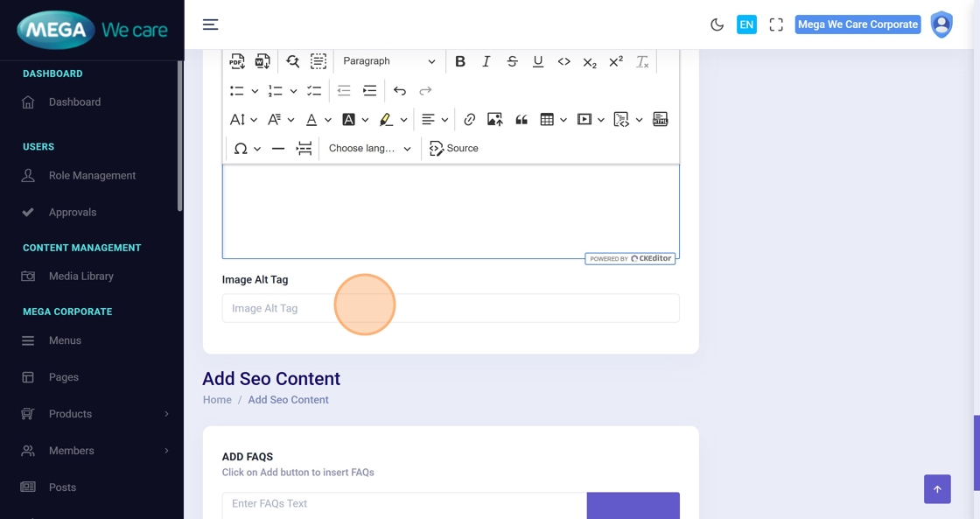Go to Role Management in sidebar
This screenshot has width=980, height=519.
(92, 176)
